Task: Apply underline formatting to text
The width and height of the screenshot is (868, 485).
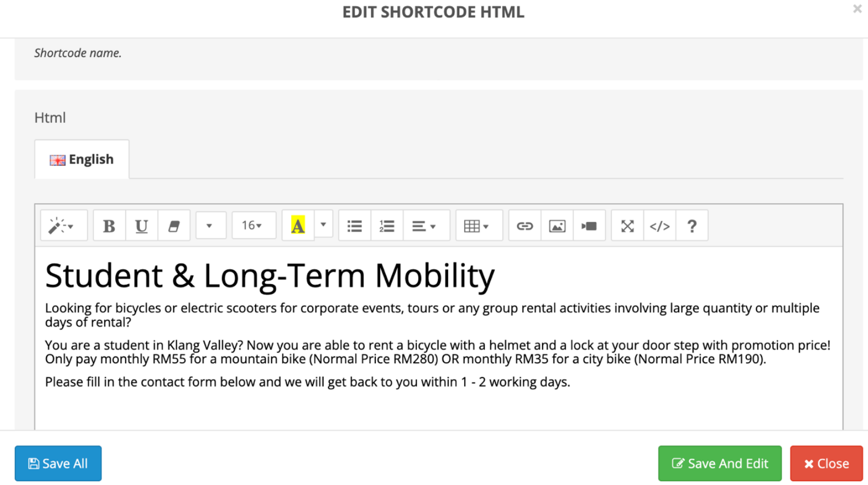Action: [142, 225]
